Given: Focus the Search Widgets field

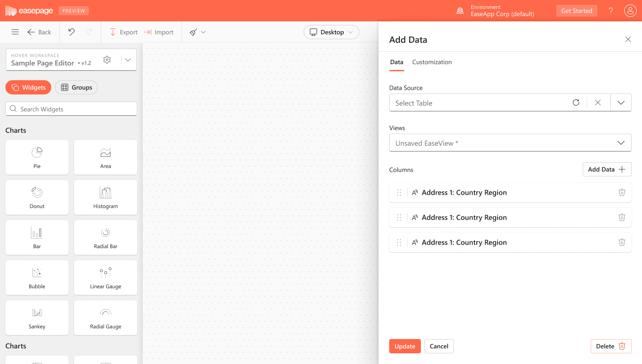Looking at the screenshot, I should tap(71, 109).
